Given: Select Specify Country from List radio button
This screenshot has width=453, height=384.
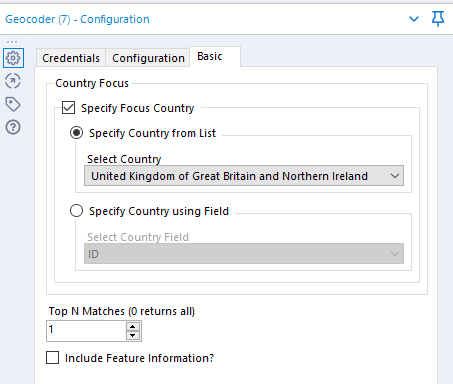Looking at the screenshot, I should click(76, 133).
